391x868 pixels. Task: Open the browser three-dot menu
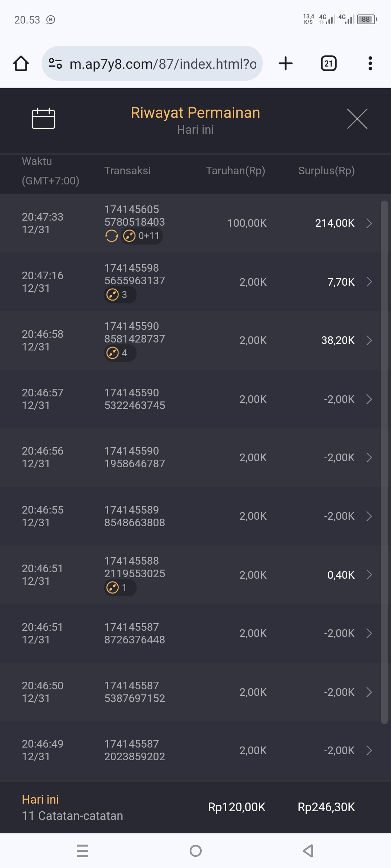coord(370,64)
